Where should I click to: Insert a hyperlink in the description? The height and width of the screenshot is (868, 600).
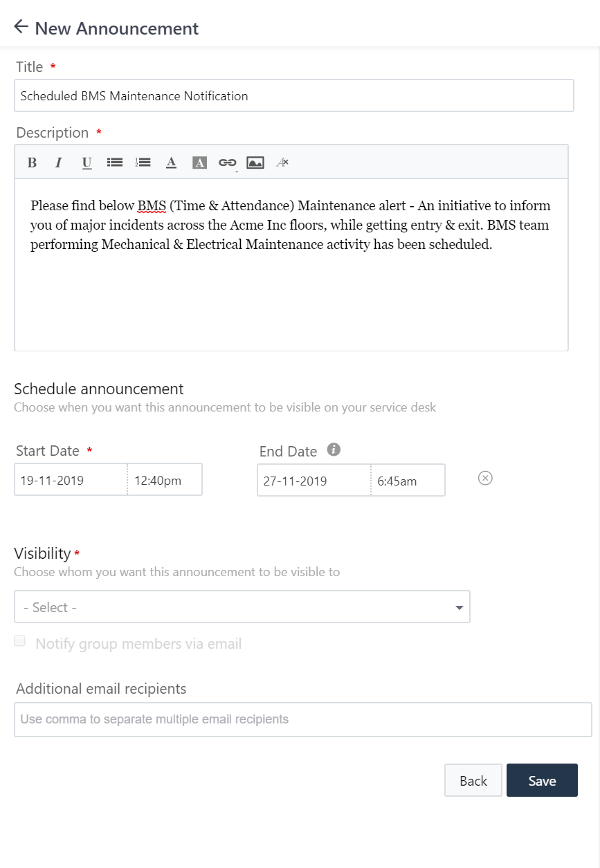coord(227,163)
